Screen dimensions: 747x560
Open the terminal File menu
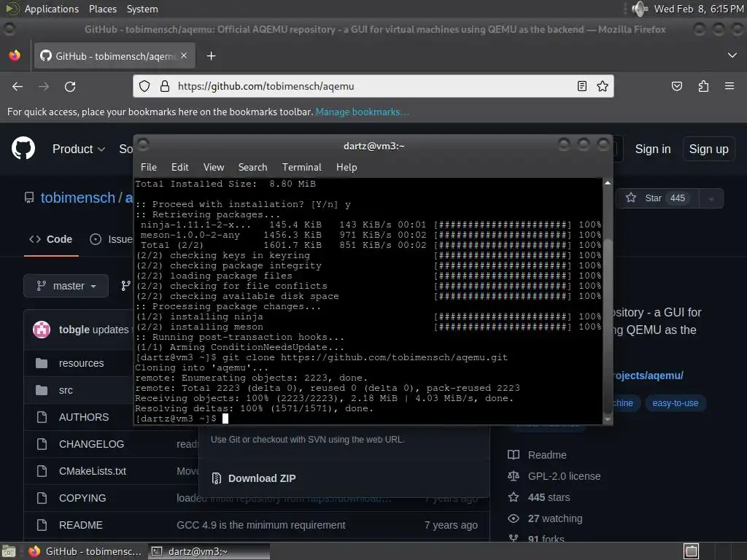click(x=149, y=167)
